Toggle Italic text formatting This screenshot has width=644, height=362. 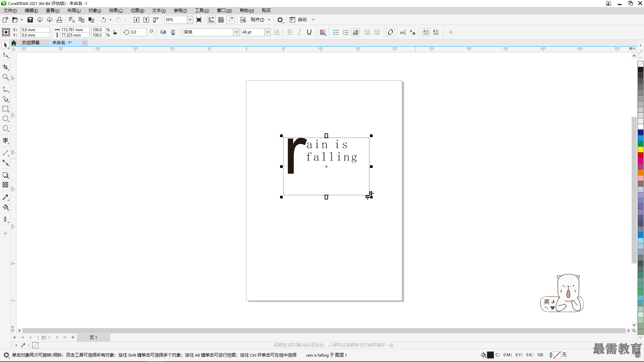click(x=300, y=32)
